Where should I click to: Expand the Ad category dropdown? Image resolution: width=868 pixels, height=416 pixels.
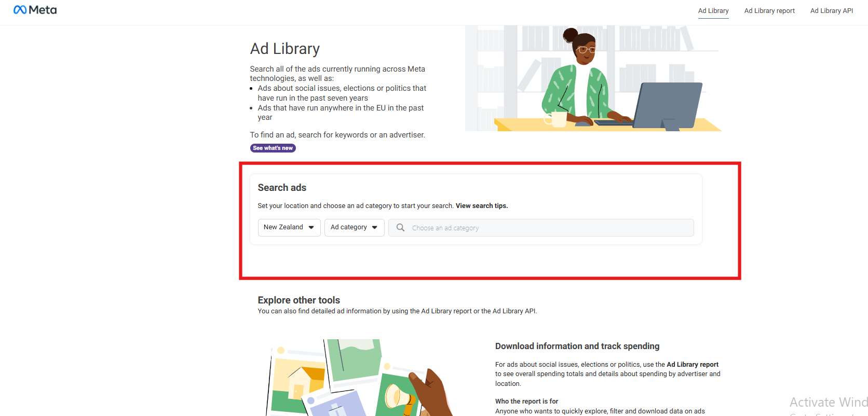355,227
